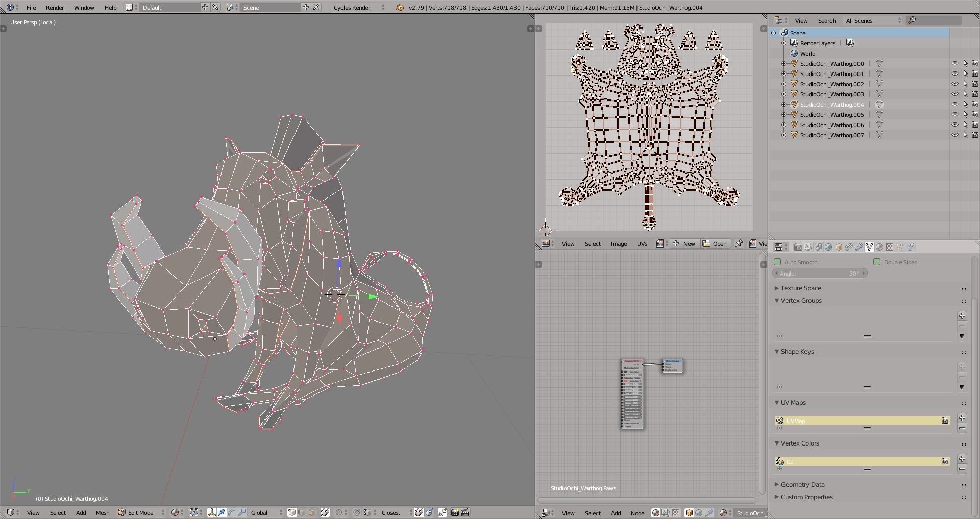
Task: Open the Window menu
Action: [x=84, y=8]
